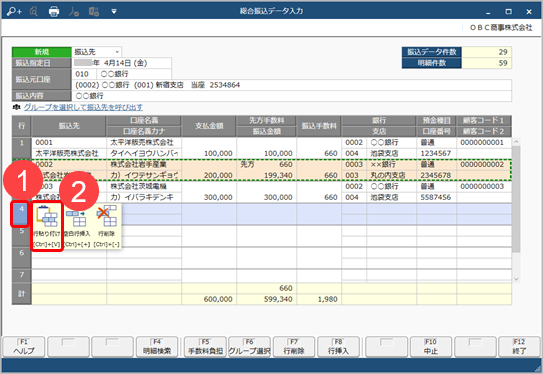Viewport: 543px width, 374px height.
Task: Click the 振込手数料 column header
Action: pyautogui.click(x=319, y=126)
